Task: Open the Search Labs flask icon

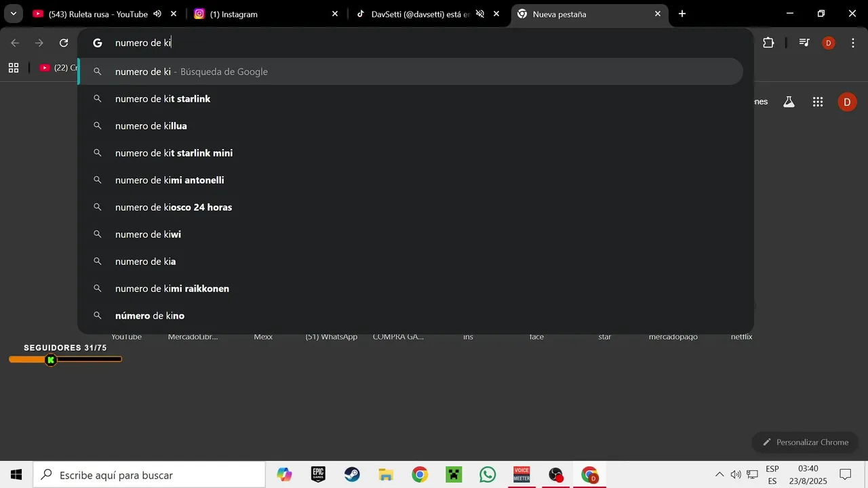Action: [789, 102]
